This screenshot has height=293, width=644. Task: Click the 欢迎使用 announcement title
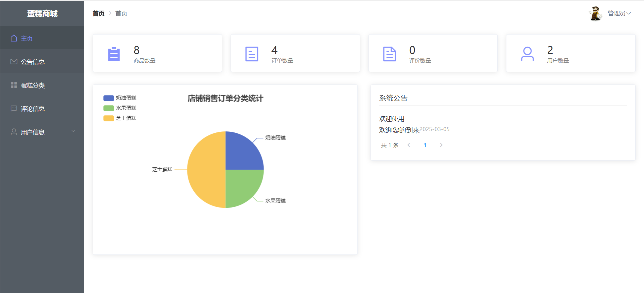[392, 119]
